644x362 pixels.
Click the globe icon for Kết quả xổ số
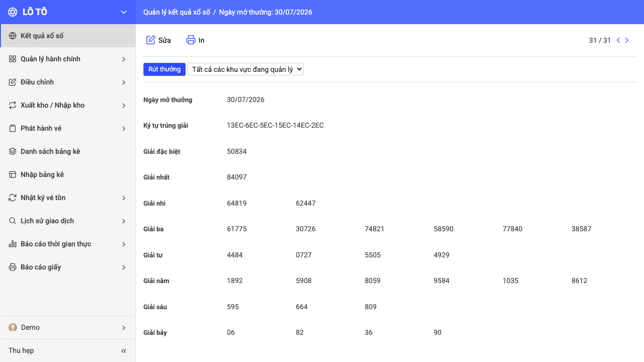point(13,36)
